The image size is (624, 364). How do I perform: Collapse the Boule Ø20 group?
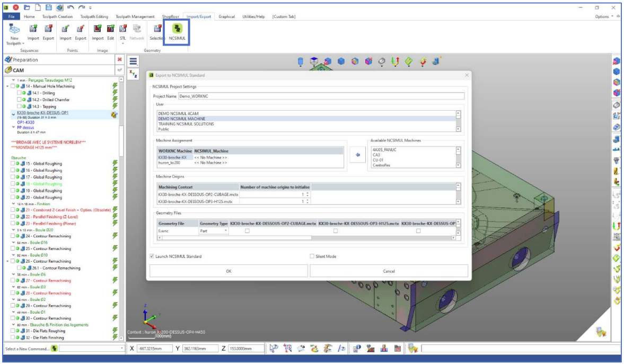(x=14, y=230)
